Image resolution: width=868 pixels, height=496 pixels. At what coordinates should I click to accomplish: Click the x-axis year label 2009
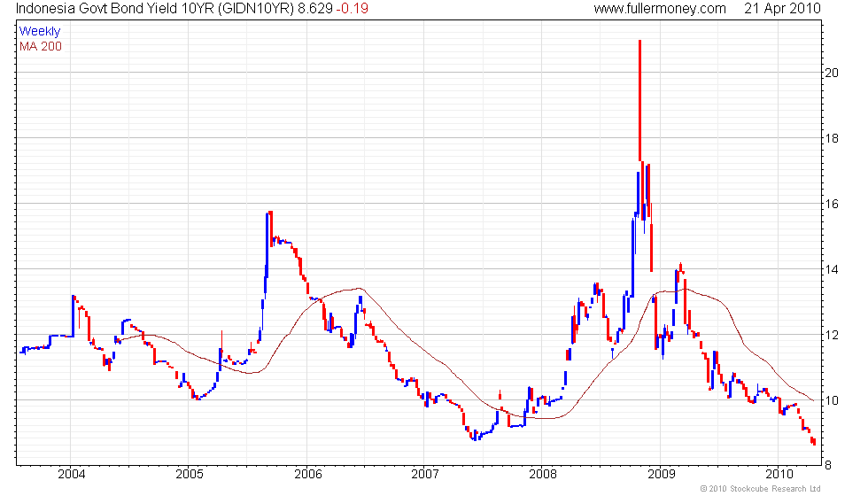(662, 475)
